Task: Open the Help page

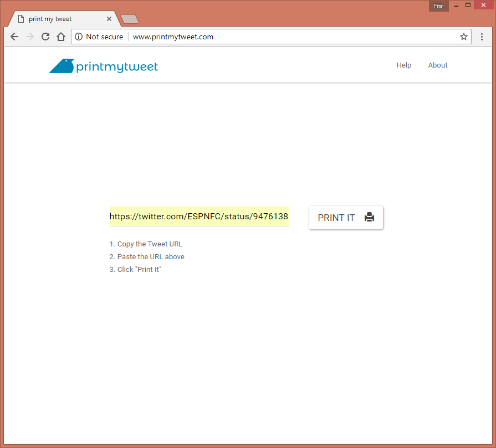Action: coord(404,65)
